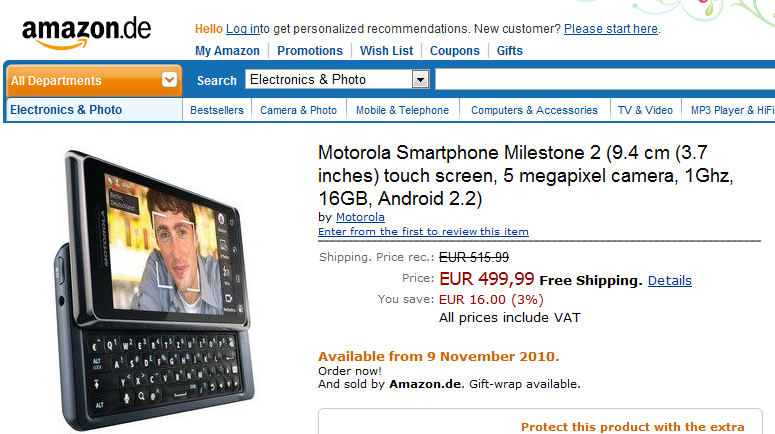
Task: Open the All Departments dropdown arrow
Action: tap(169, 80)
